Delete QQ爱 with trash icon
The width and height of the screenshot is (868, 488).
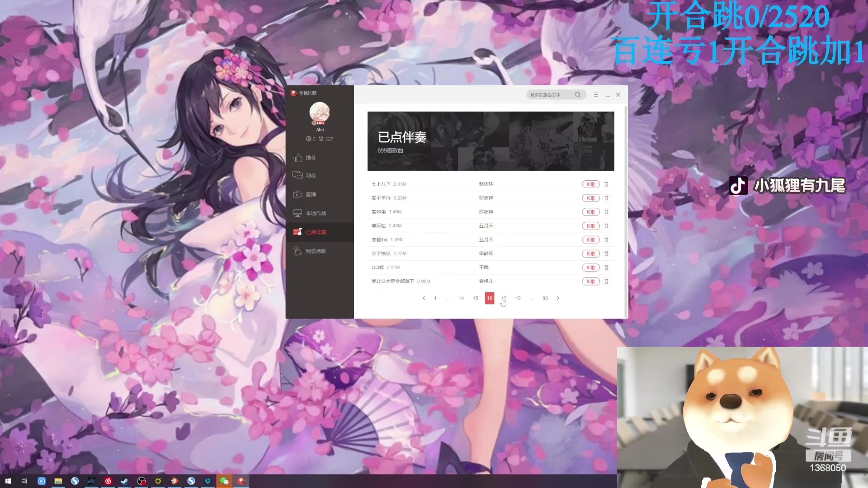point(607,267)
